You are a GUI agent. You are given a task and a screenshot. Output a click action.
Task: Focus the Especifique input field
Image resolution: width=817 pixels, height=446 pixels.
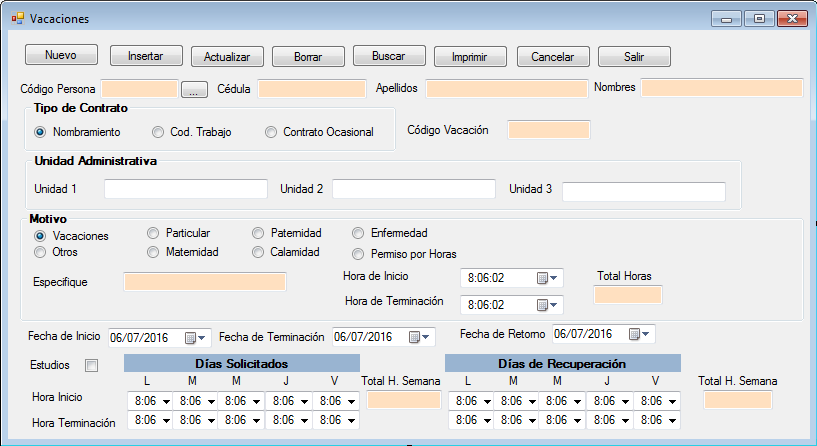205,282
